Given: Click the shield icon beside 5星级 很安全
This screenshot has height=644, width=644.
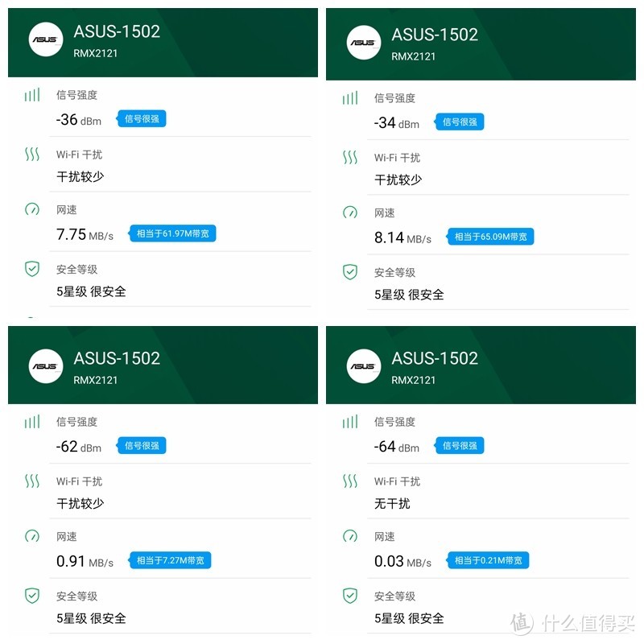Looking at the screenshot, I should (x=31, y=270).
